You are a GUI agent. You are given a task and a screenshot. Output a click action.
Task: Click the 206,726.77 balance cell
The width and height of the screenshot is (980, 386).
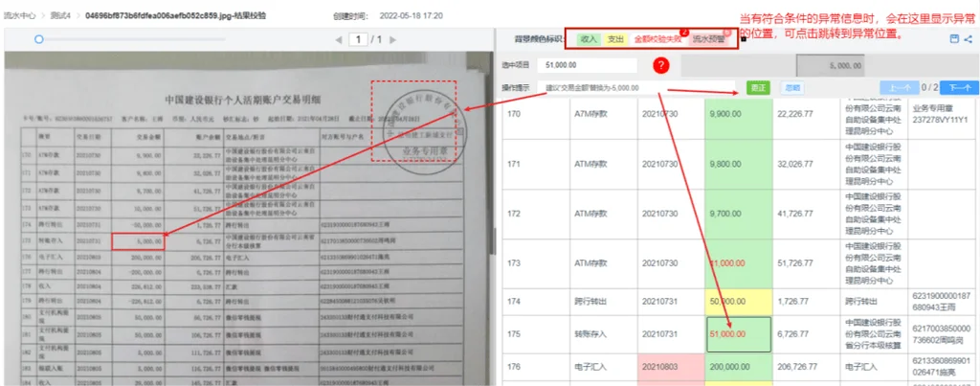click(806, 367)
